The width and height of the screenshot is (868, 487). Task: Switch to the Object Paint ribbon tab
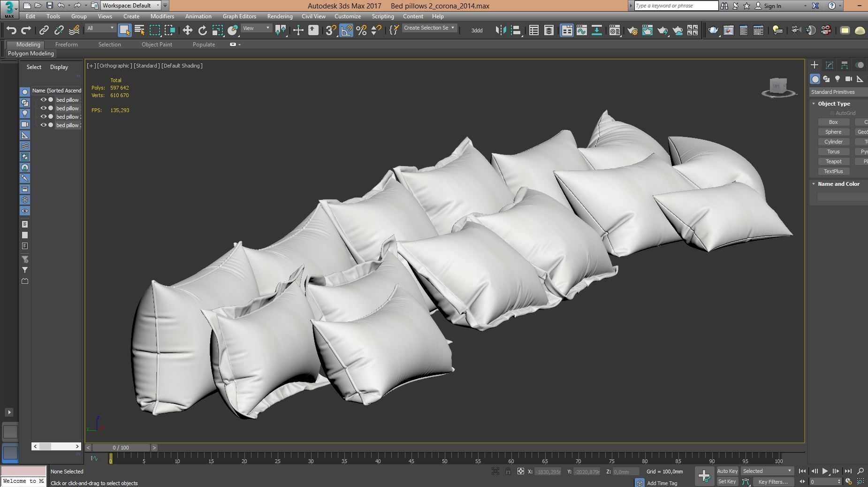(157, 45)
